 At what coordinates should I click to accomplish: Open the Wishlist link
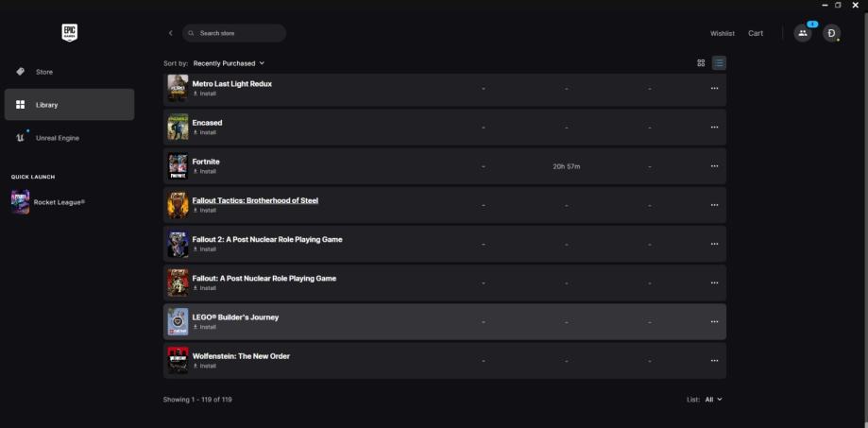tap(722, 33)
